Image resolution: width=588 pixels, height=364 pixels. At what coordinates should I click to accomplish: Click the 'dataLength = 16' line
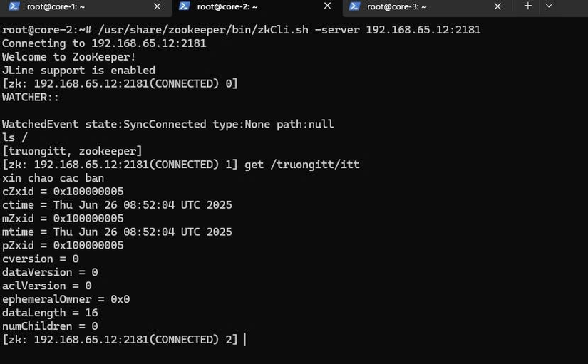coord(51,313)
